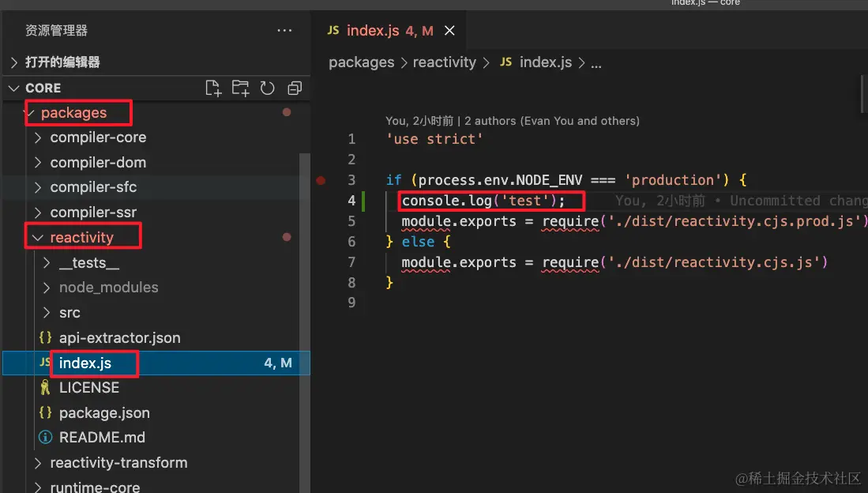The height and width of the screenshot is (493, 868).
Task: Open the explorer more actions ellipsis
Action: tap(284, 31)
